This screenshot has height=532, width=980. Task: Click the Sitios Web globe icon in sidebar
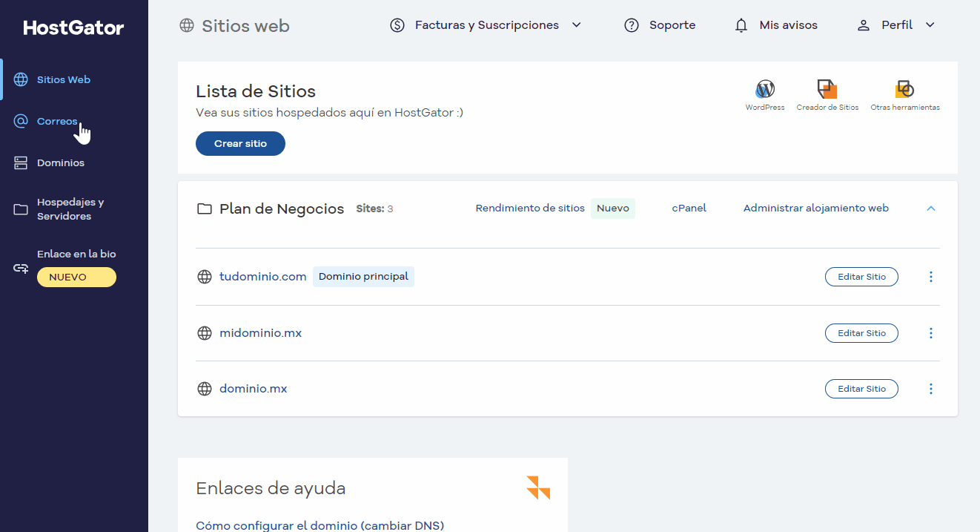[x=21, y=79]
